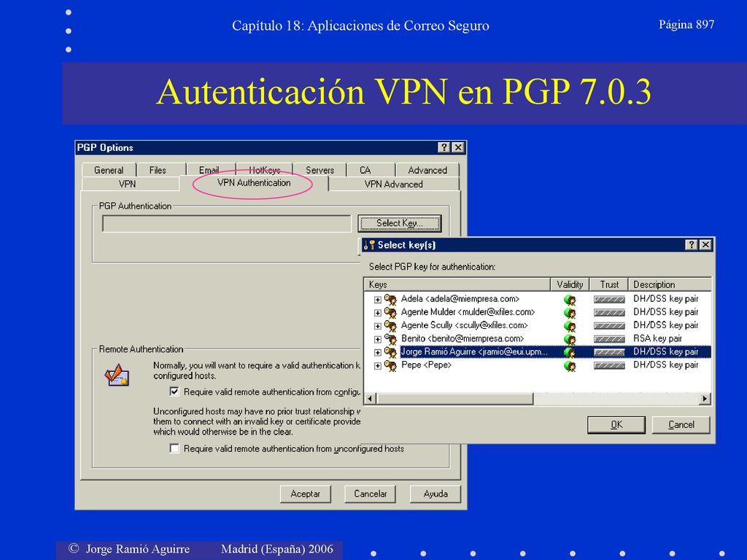The image size is (747, 560).
Task: Click the key icon next to Agente Mulder
Action: (390, 312)
